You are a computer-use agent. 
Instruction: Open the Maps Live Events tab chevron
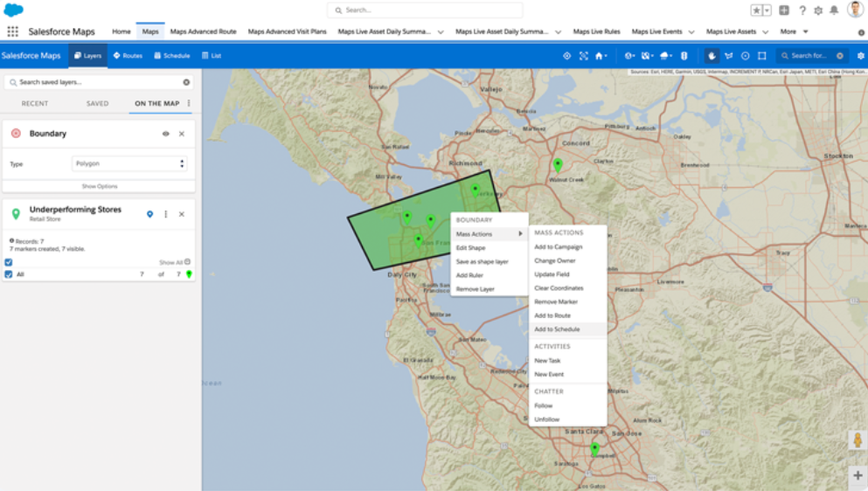[x=691, y=32]
